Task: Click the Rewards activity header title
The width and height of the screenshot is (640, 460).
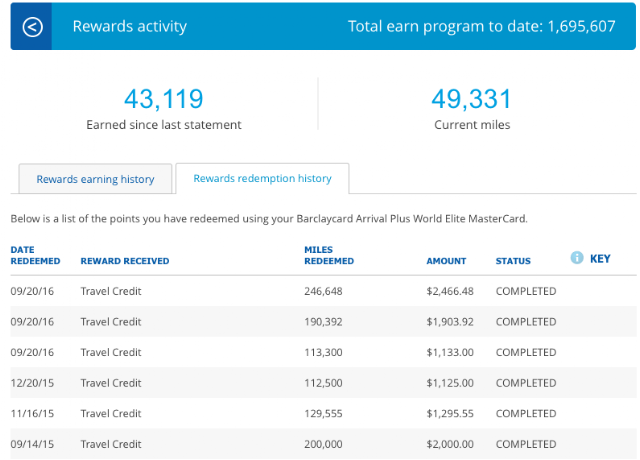Action: click(130, 27)
